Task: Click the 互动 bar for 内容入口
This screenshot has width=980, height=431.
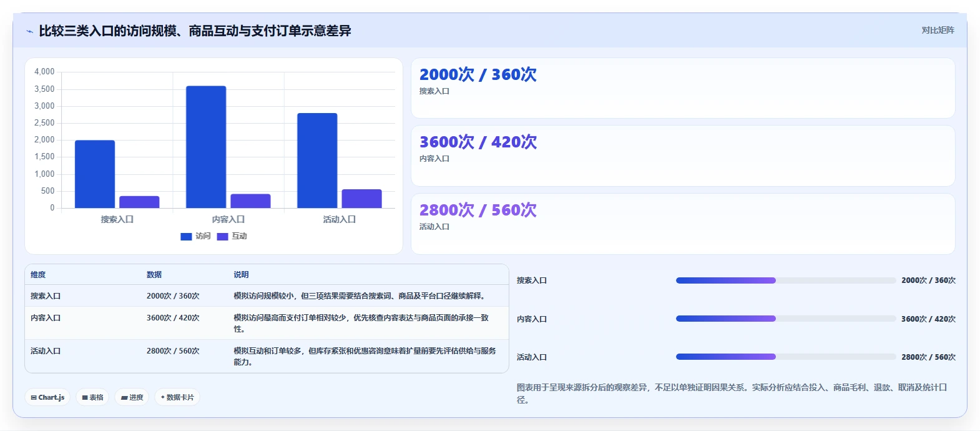Action: tap(250, 201)
